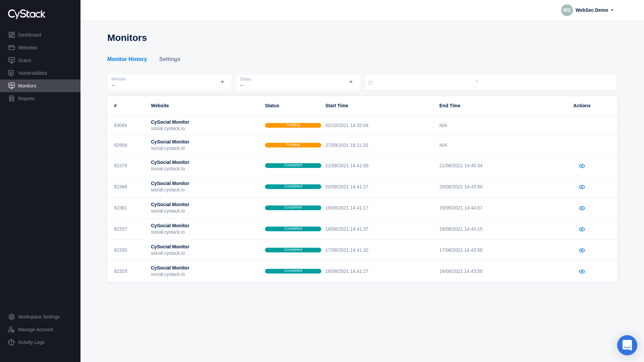Open the chat support bubble

[x=627, y=345]
